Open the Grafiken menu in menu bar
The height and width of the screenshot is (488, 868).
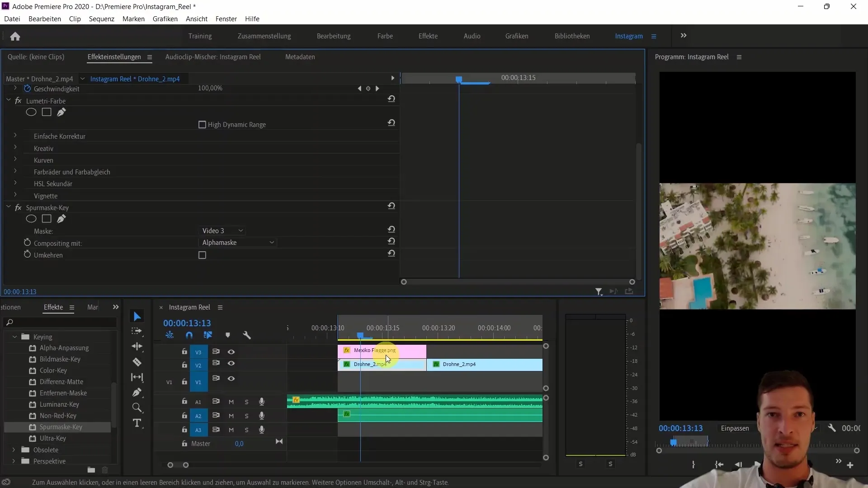coord(165,19)
